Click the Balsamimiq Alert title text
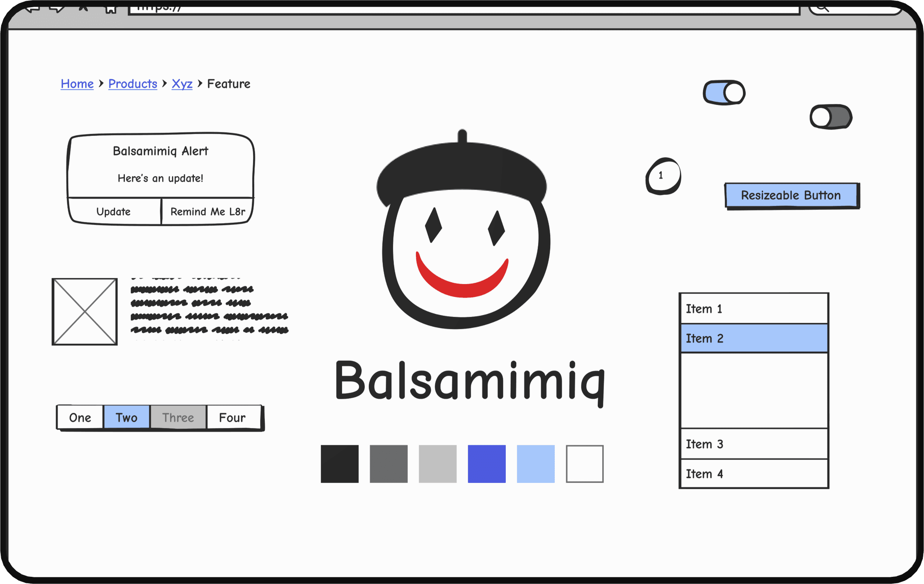924x584 pixels. 160,151
